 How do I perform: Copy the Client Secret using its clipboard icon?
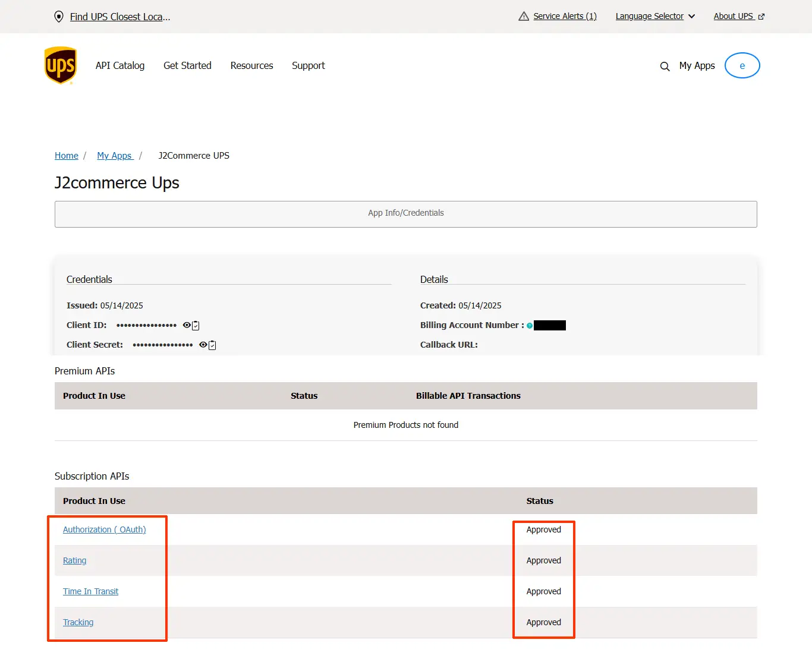click(x=212, y=345)
